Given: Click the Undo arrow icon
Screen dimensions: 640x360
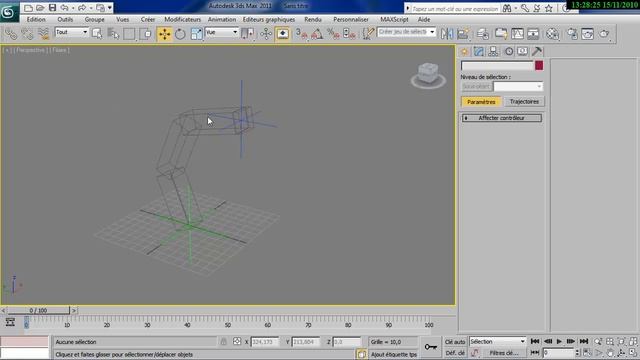Looking at the screenshot, I should coord(64,8).
